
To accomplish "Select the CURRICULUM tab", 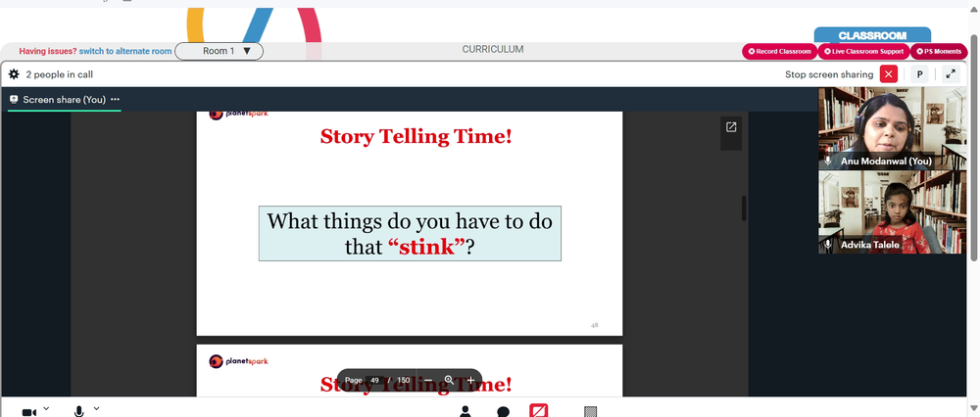I will (493, 49).
